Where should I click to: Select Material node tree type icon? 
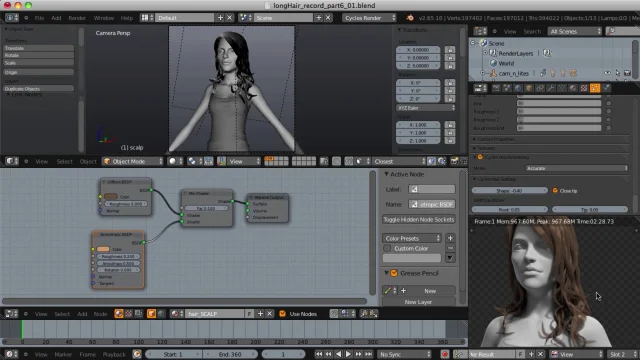tap(119, 313)
